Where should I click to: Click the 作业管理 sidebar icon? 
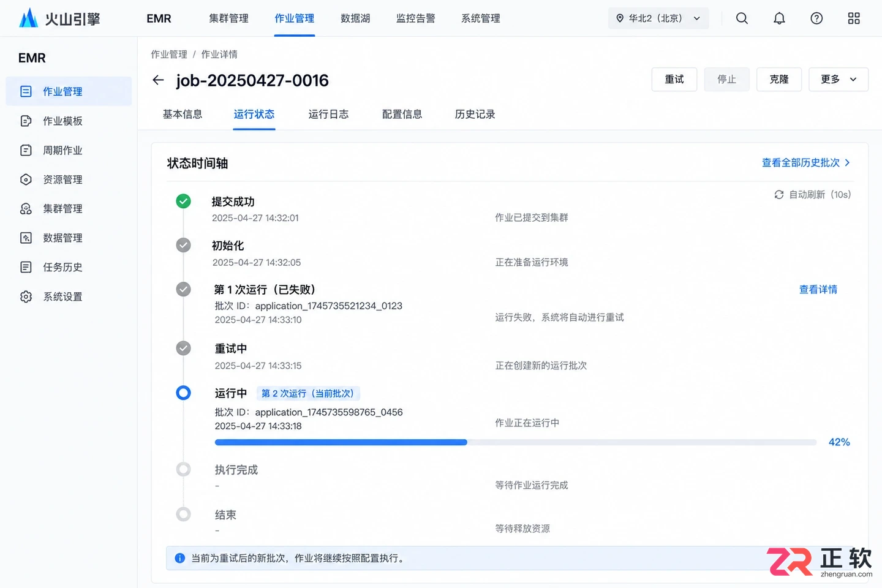[26, 91]
